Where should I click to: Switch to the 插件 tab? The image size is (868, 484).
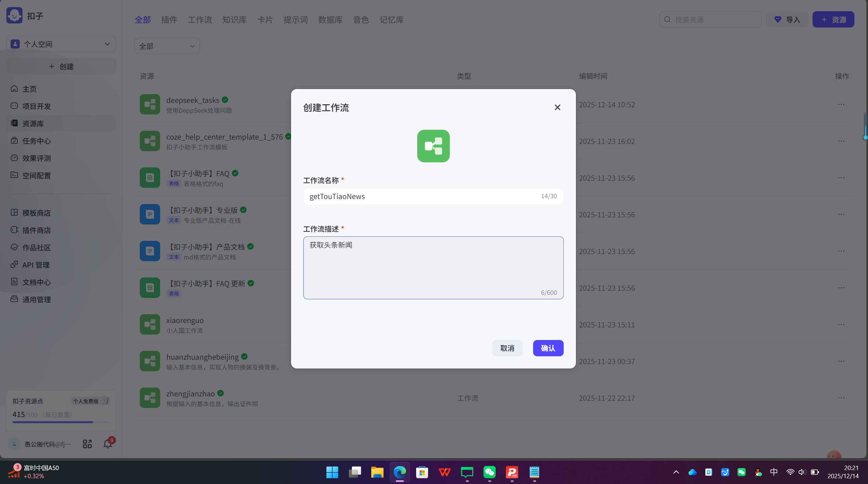[x=169, y=19]
